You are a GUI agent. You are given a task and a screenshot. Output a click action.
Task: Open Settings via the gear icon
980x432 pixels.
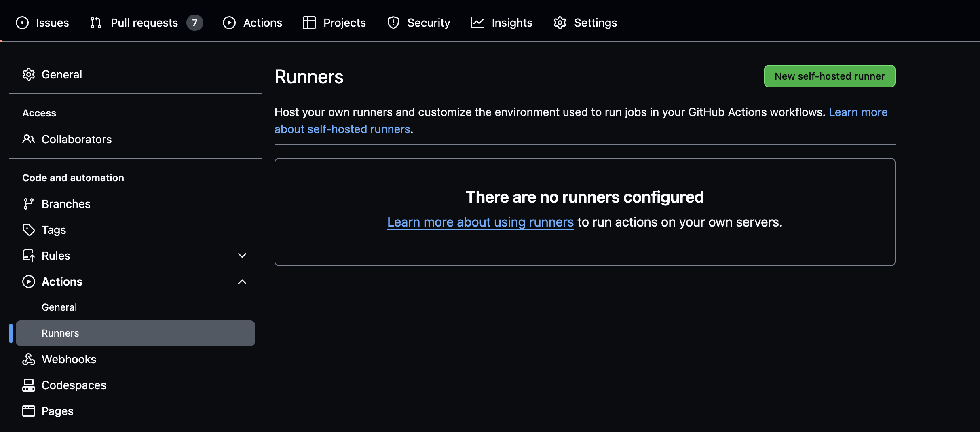pos(560,23)
